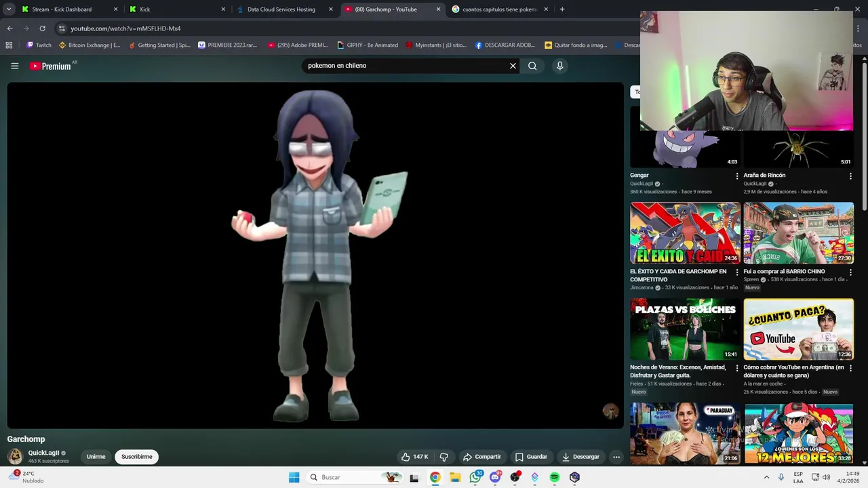The width and height of the screenshot is (868, 488).
Task: Open options for Noches de Verano video
Action: pyautogui.click(x=737, y=368)
